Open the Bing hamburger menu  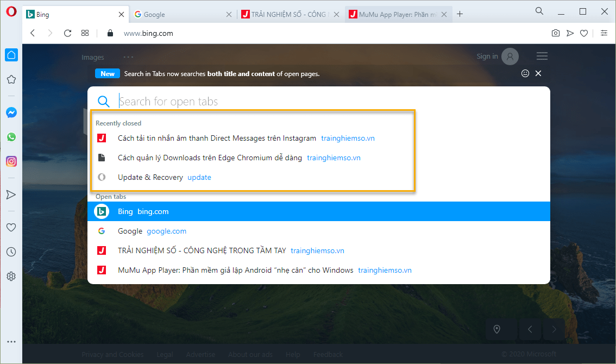(x=542, y=56)
